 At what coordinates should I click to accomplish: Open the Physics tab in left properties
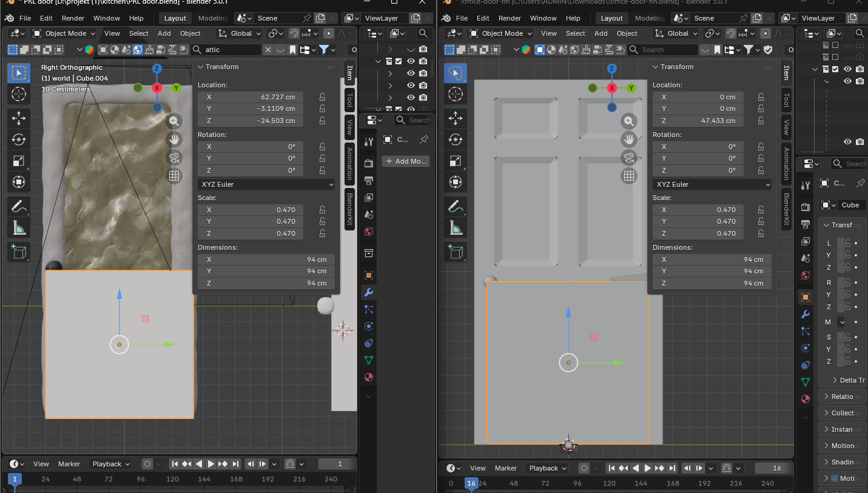pyautogui.click(x=368, y=326)
